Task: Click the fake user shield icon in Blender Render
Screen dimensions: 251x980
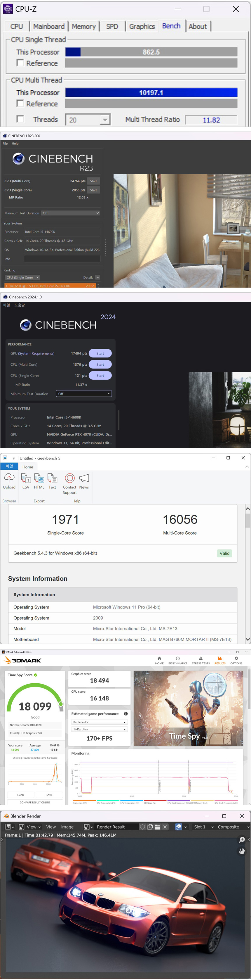Action: 142,827
